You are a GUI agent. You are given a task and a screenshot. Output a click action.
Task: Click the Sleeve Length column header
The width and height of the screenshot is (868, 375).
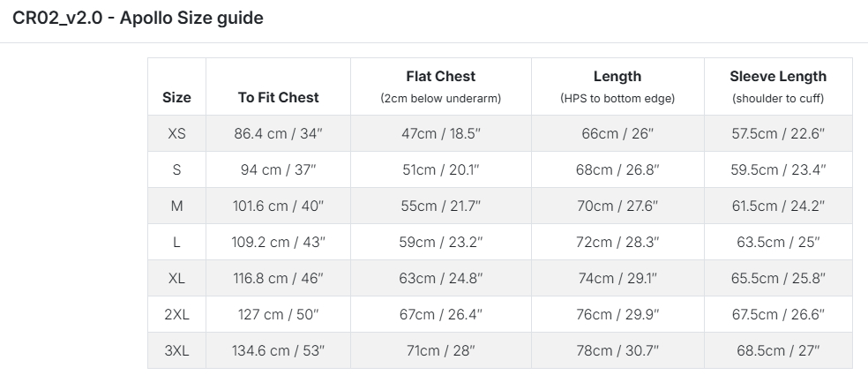coord(778,77)
